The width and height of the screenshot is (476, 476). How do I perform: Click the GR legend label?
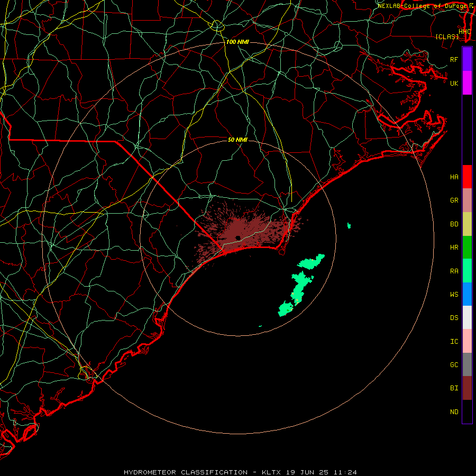click(x=454, y=200)
